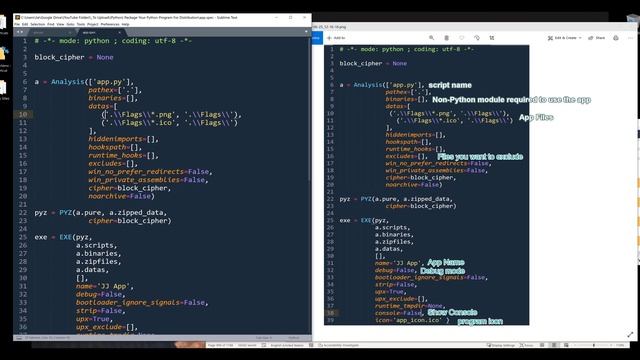Open the Goto menu in Sublime Text

(71, 24)
